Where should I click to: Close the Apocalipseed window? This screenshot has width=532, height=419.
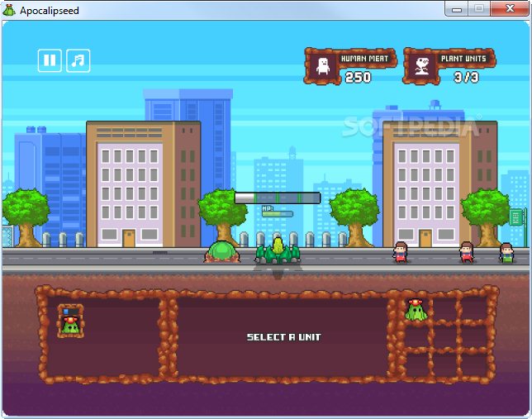pyautogui.click(x=510, y=9)
